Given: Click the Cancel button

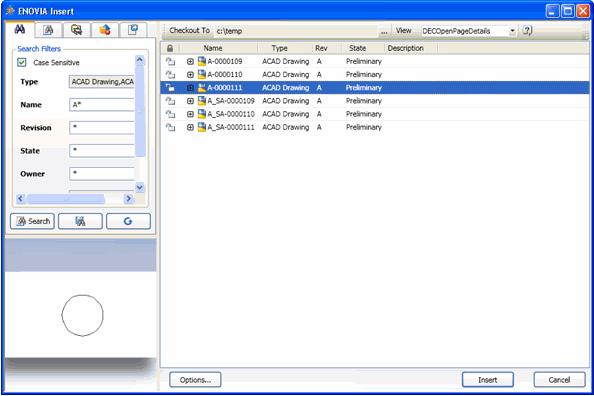Looking at the screenshot, I should [559, 380].
